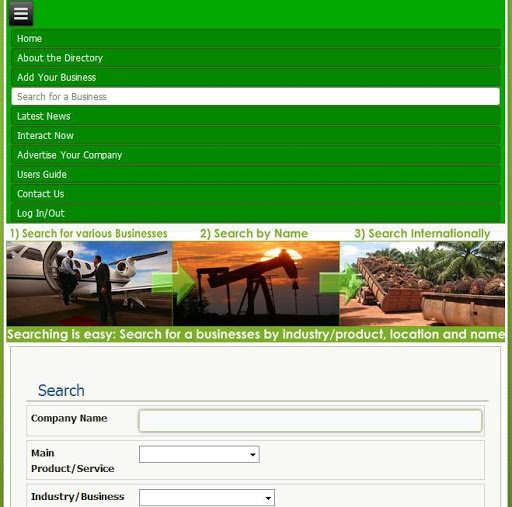Image resolution: width=512 pixels, height=507 pixels.
Task: Focus the Company Name text field
Action: point(310,421)
